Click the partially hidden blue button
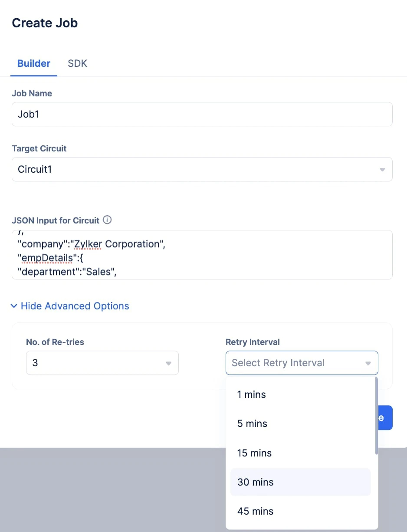407x532 pixels. point(386,418)
